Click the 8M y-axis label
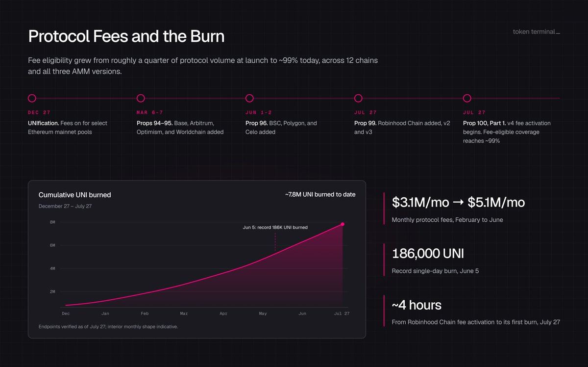This screenshot has width=588, height=367. point(52,222)
